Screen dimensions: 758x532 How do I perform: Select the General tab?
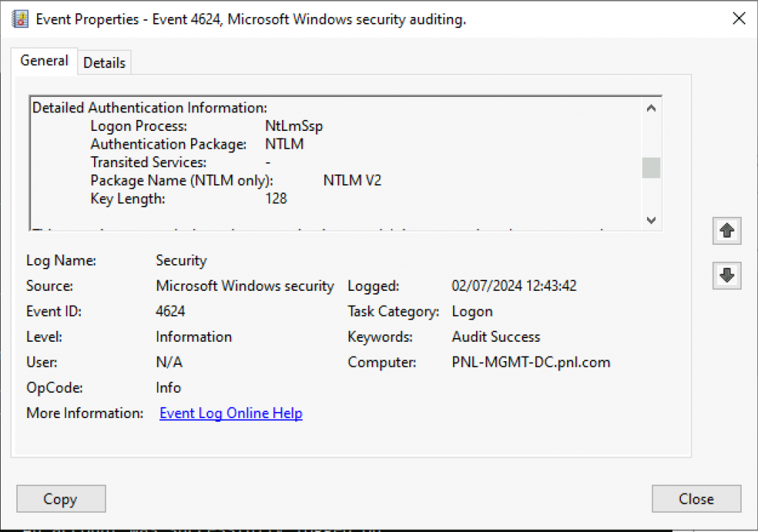pos(44,61)
